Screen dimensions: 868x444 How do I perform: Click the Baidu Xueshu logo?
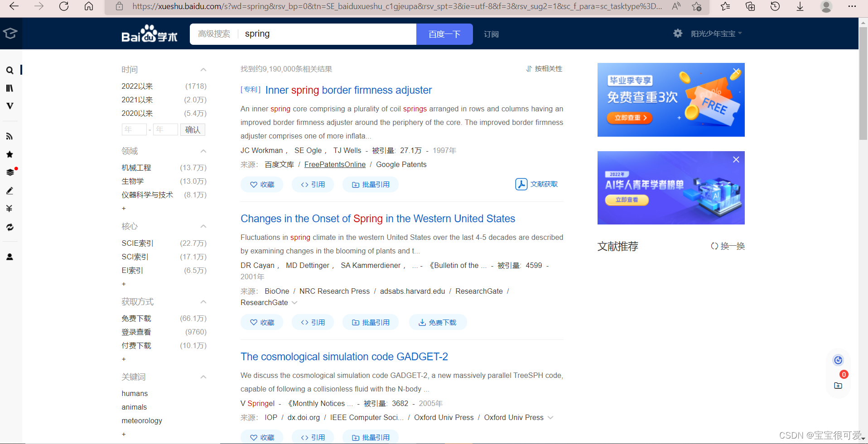tap(149, 34)
